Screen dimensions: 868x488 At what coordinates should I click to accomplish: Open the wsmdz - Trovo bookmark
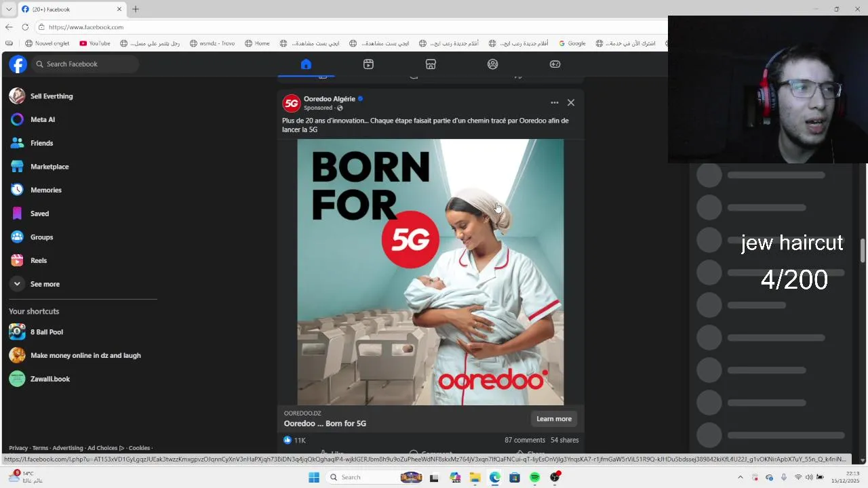(x=212, y=43)
